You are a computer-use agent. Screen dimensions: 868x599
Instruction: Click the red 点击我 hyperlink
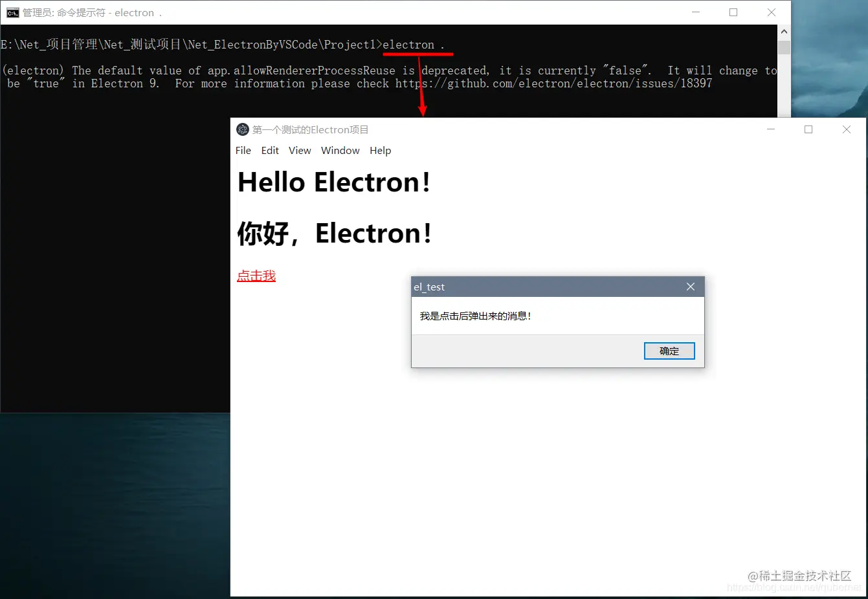[256, 276]
